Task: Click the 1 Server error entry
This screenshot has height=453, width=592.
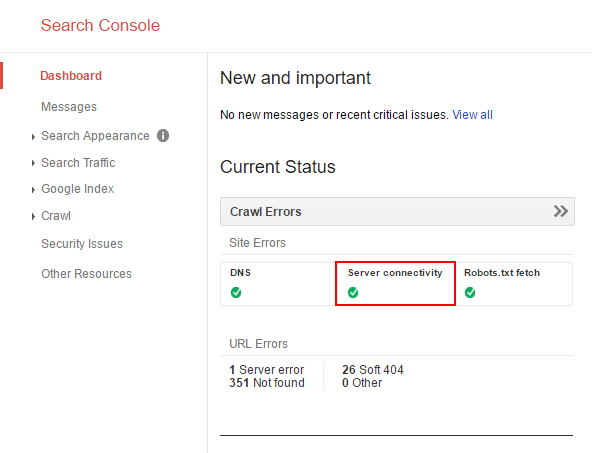Action: coord(267,370)
